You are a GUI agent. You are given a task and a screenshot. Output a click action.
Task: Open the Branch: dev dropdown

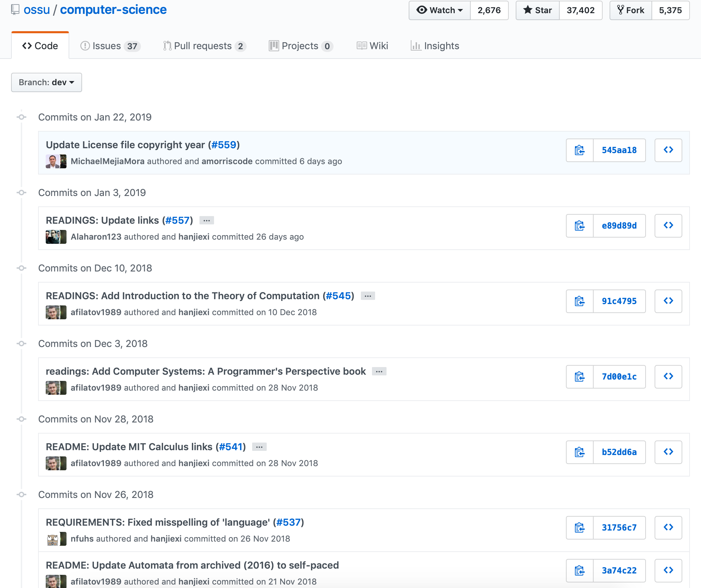click(x=46, y=82)
